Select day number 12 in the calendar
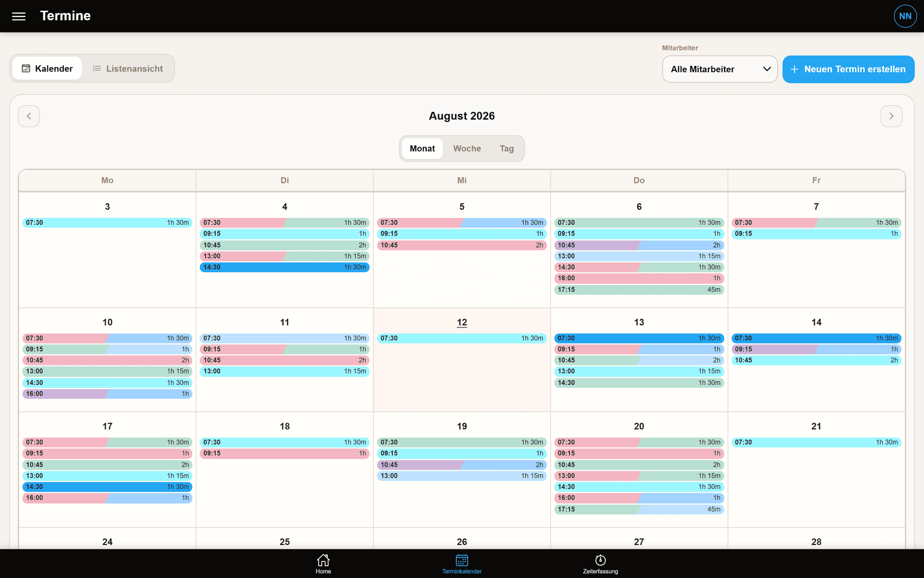The image size is (924, 578). [462, 322]
